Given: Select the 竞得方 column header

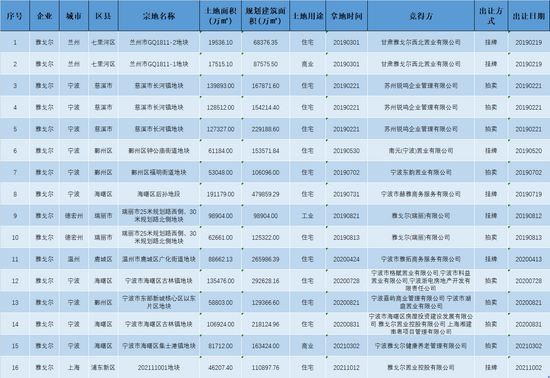Looking at the screenshot, I should coord(421,16).
